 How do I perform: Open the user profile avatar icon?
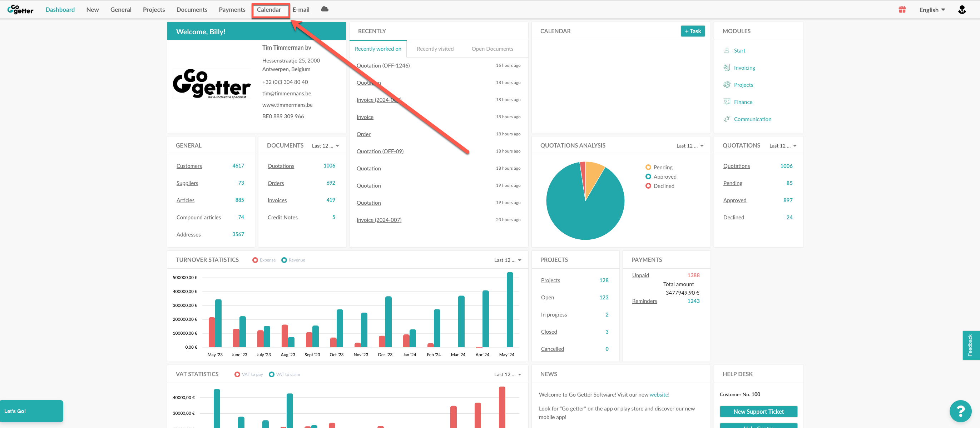[x=962, y=10]
